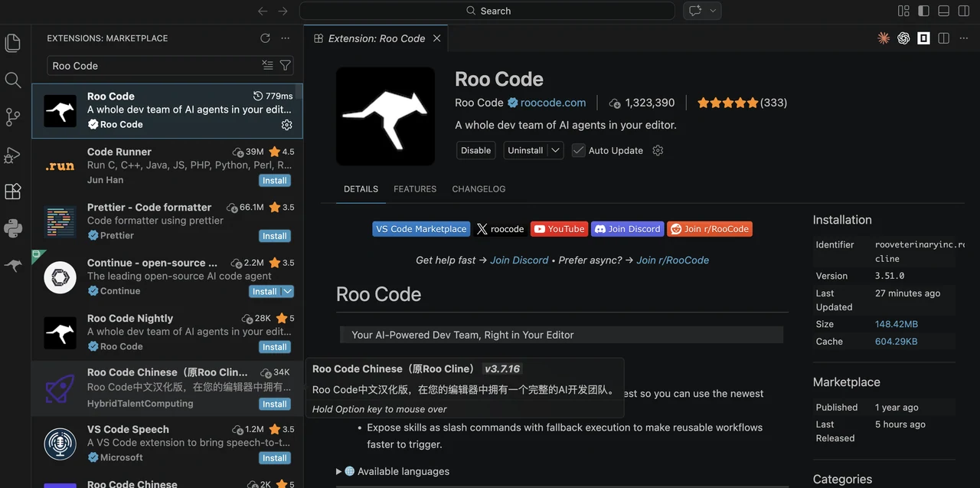
Task: Open Extensions view more actions menu
Action: click(x=286, y=38)
